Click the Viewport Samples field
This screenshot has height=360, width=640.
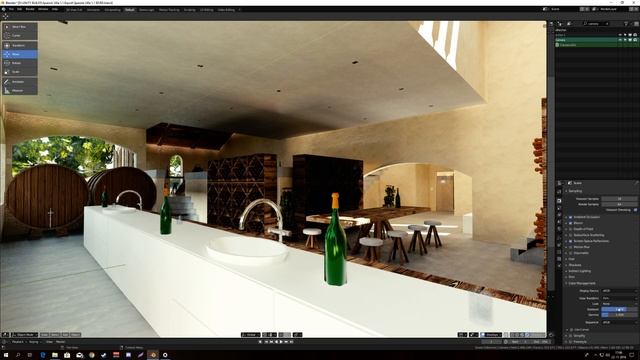(x=619, y=199)
